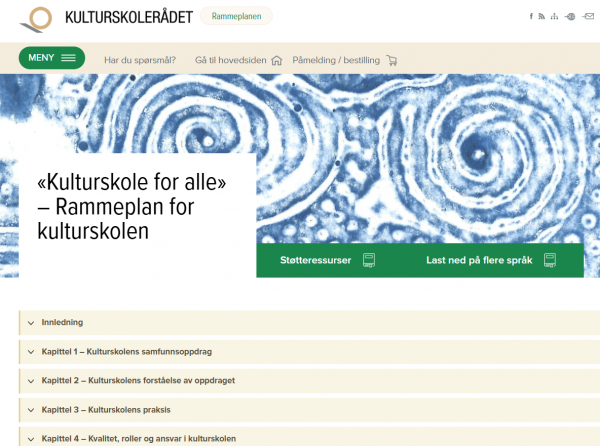This screenshot has width=600, height=446.
Task: Open the RSS feed icon
Action: pos(541,16)
